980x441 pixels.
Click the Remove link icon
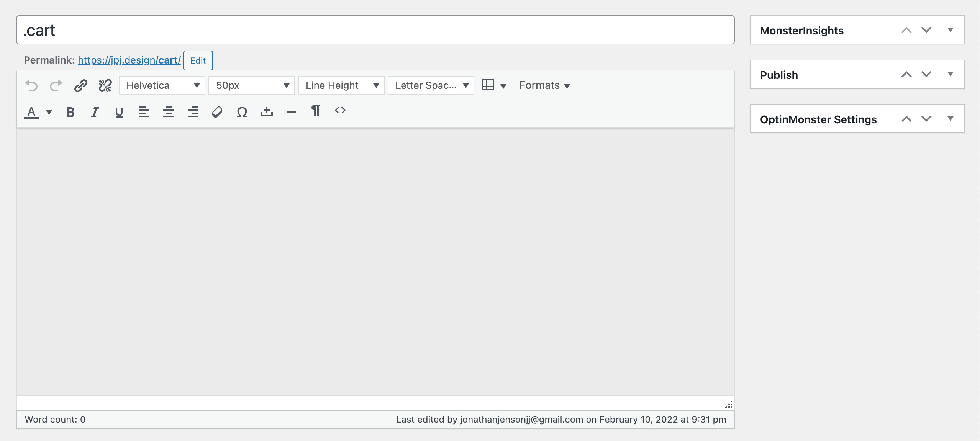[x=105, y=85]
